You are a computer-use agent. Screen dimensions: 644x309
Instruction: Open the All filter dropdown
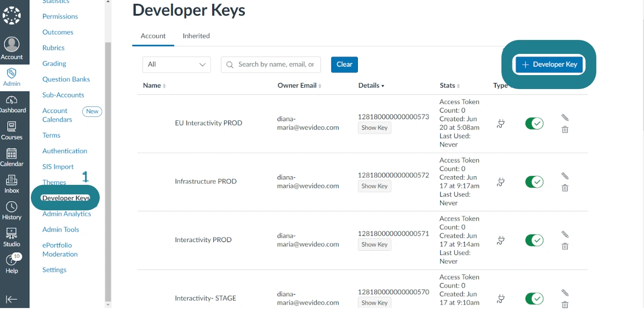176,64
